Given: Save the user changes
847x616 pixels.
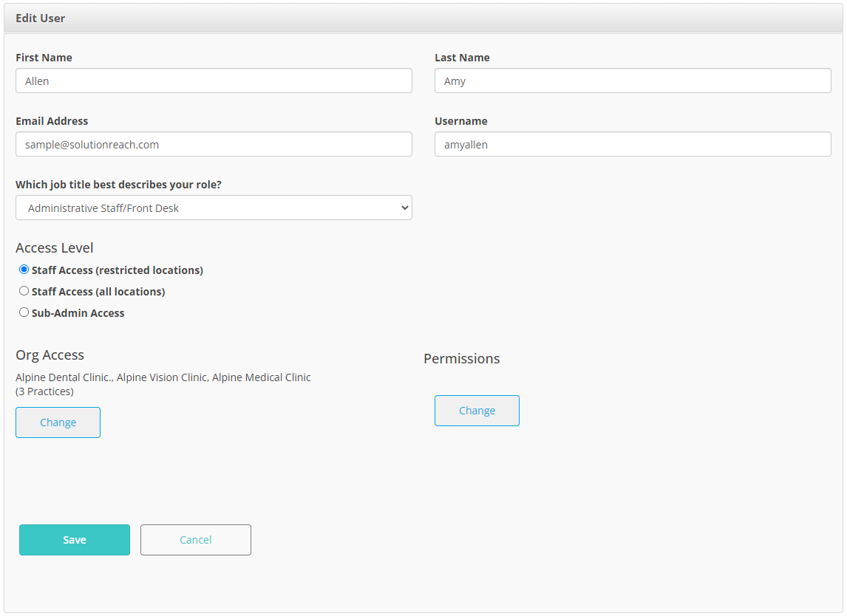Looking at the screenshot, I should click(x=75, y=540).
